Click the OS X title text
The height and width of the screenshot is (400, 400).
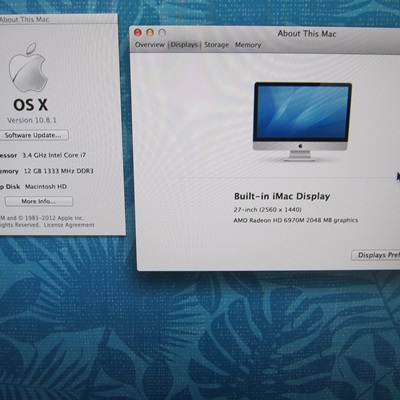[x=31, y=105]
